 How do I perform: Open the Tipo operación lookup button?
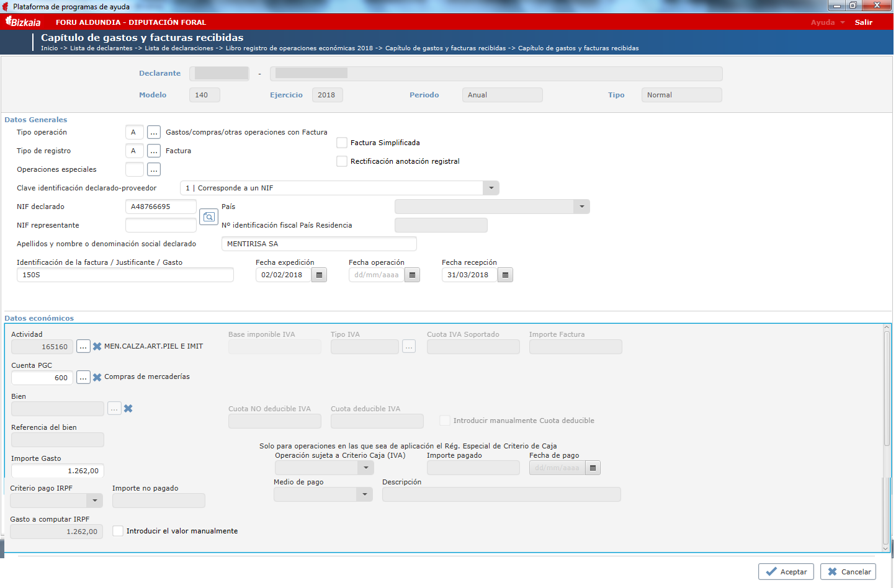pyautogui.click(x=154, y=132)
